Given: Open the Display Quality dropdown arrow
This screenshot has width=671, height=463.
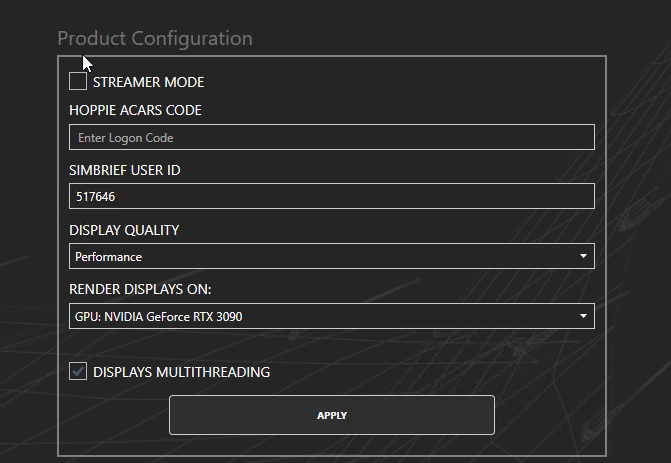Looking at the screenshot, I should coord(583,256).
